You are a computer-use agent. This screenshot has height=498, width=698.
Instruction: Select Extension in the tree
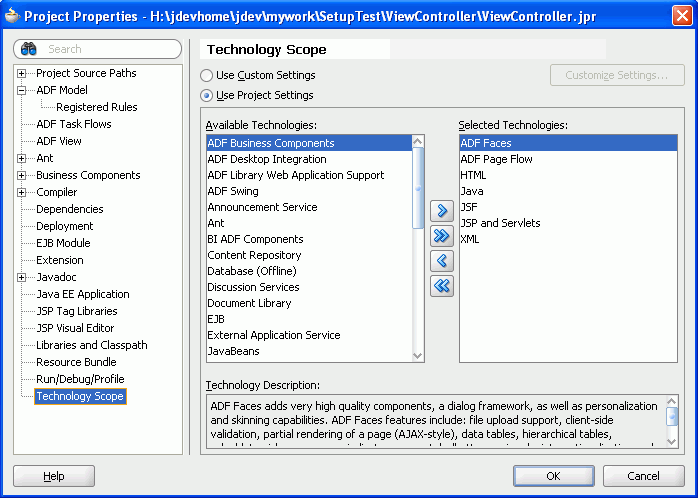click(x=60, y=260)
